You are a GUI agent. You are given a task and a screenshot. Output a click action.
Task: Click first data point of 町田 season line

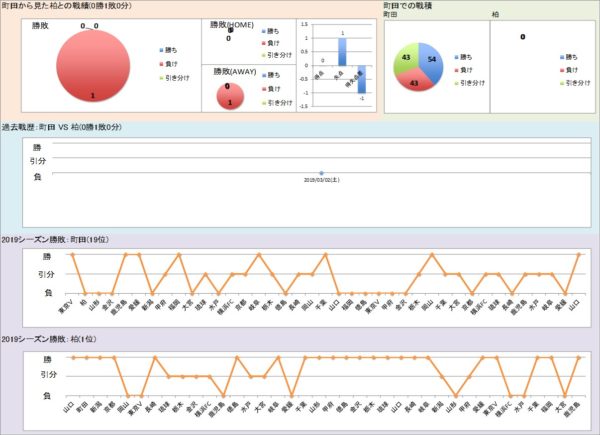(73, 254)
